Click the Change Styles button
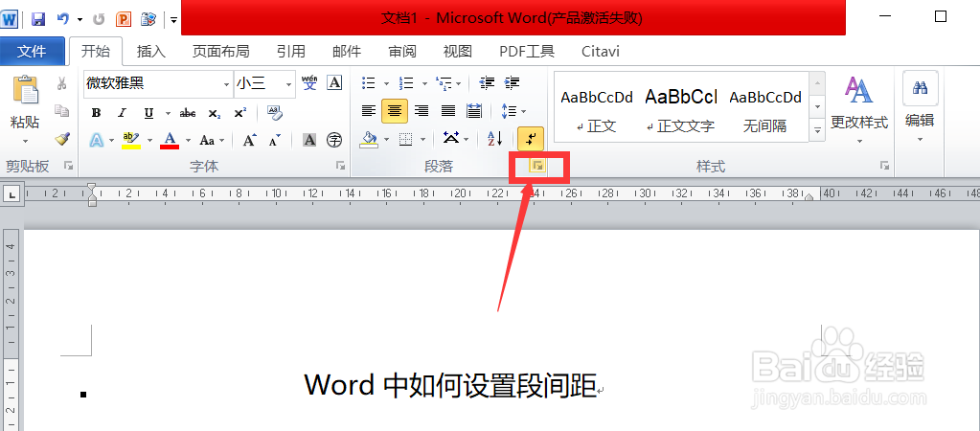This screenshot has height=431, width=980. coord(859,109)
